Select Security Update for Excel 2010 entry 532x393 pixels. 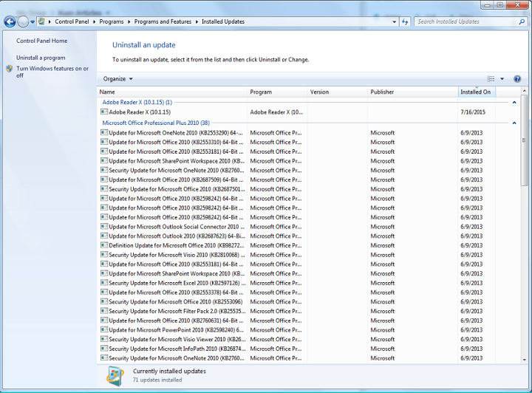click(x=171, y=283)
